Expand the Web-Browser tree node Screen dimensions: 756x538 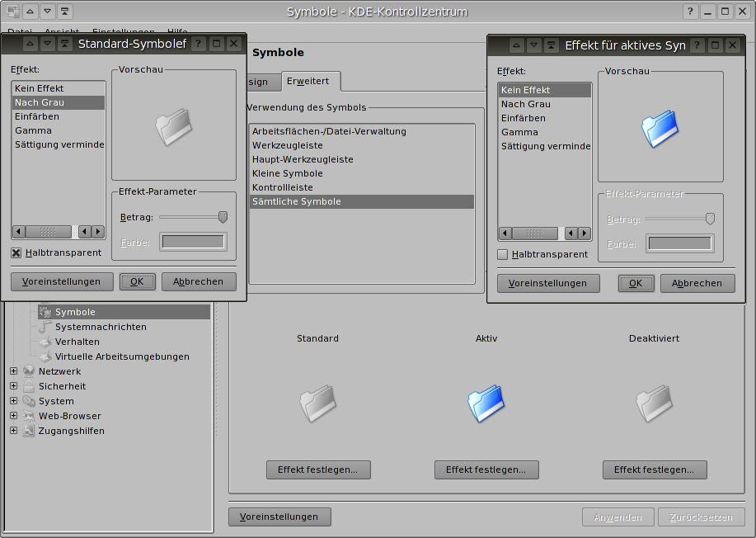point(13,416)
